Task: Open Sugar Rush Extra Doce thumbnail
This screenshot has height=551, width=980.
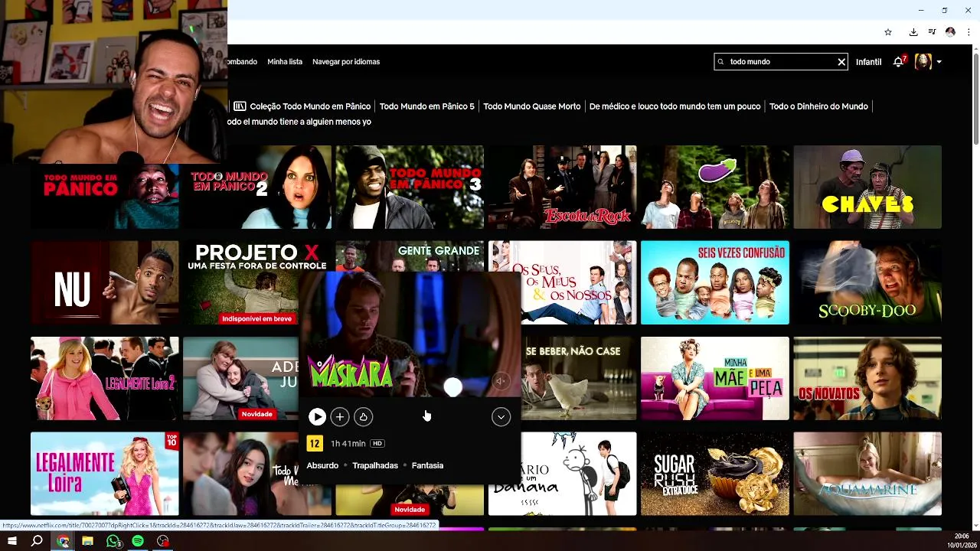Action: [715, 474]
